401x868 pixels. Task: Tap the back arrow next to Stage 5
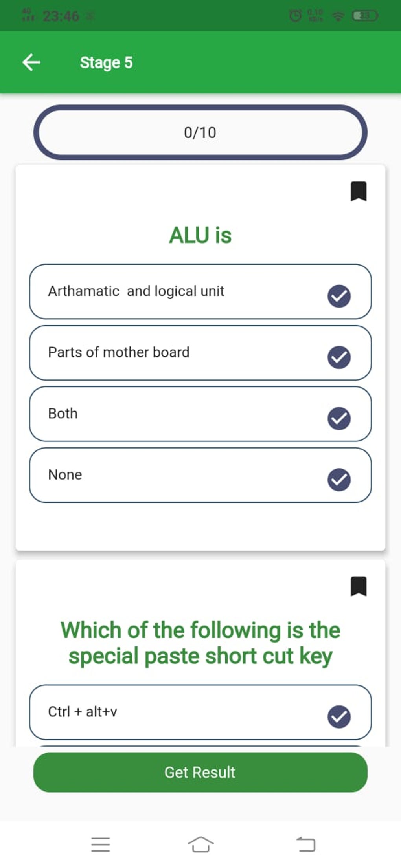[x=31, y=62]
